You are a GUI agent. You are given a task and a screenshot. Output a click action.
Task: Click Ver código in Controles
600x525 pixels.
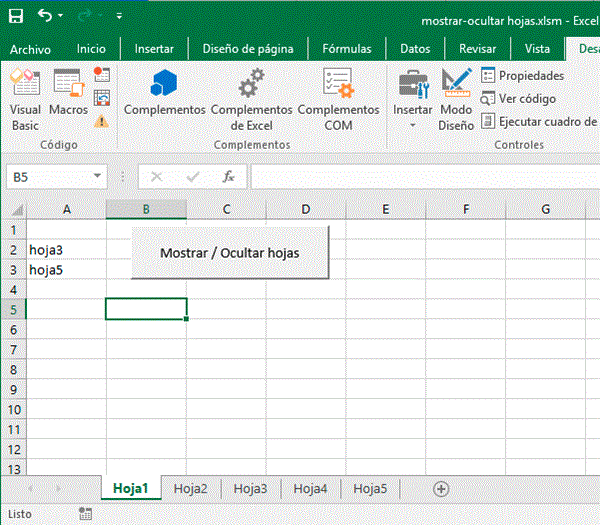coord(520,98)
